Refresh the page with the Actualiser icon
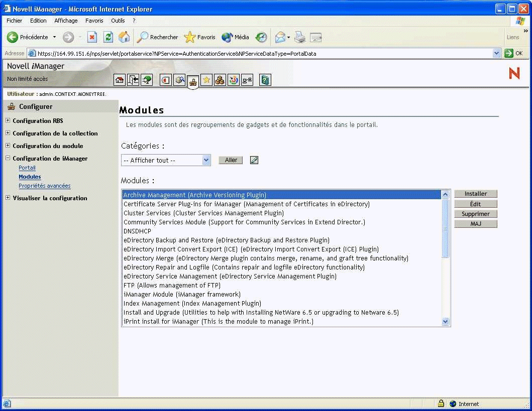Viewport: 532px width, 411px height. click(108, 37)
